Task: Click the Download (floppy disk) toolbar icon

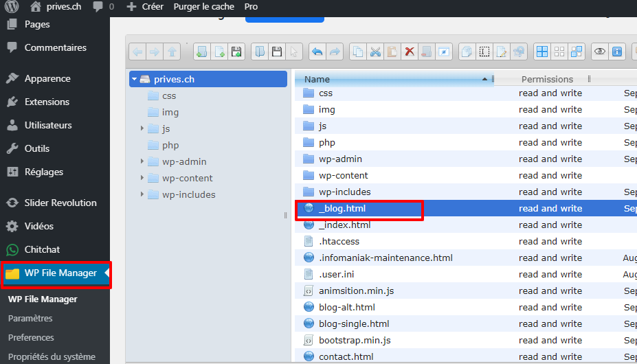Action: [x=277, y=52]
